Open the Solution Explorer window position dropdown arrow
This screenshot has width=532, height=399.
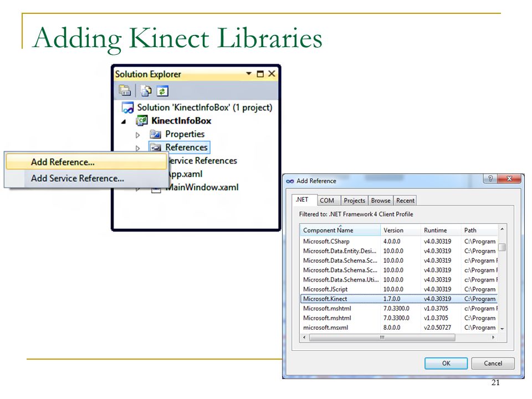(x=249, y=73)
